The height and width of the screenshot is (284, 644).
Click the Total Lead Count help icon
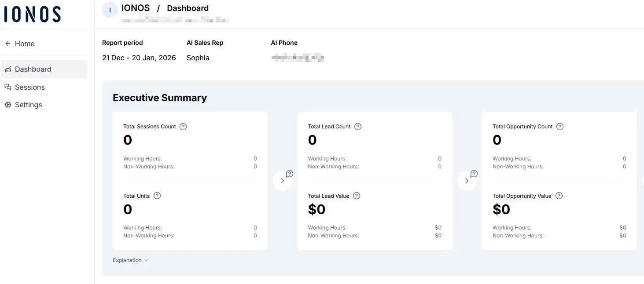(x=357, y=126)
